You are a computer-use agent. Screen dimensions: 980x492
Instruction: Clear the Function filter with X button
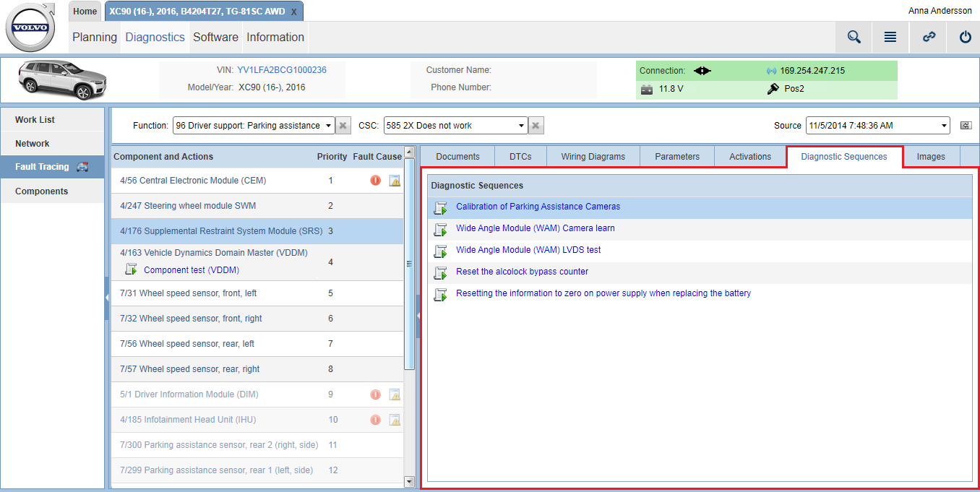[344, 126]
